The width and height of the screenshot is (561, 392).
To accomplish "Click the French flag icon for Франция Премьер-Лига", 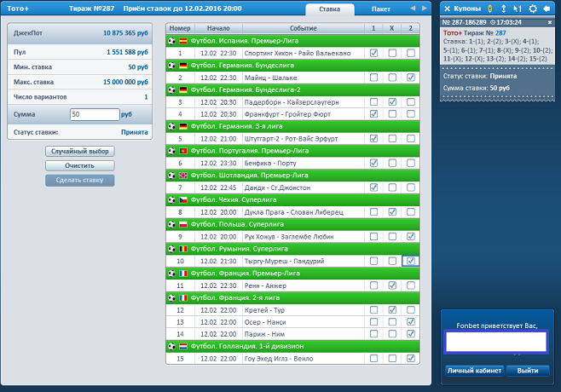I will tap(183, 274).
